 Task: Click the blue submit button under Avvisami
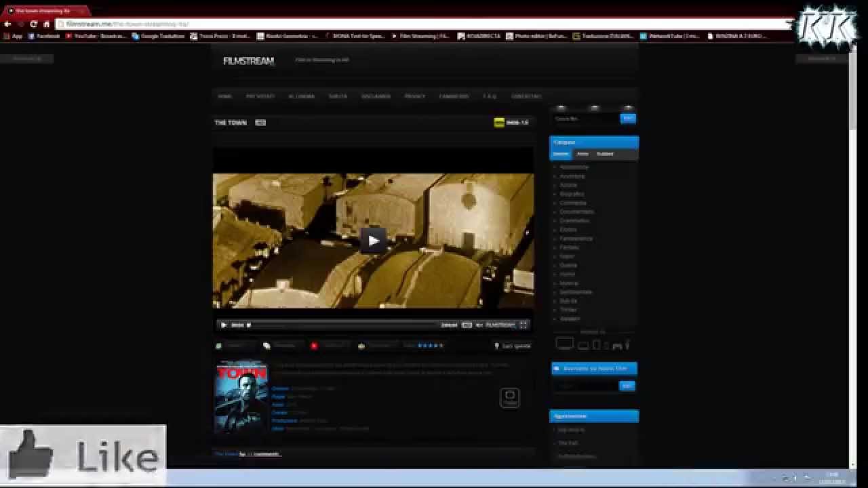(x=627, y=386)
